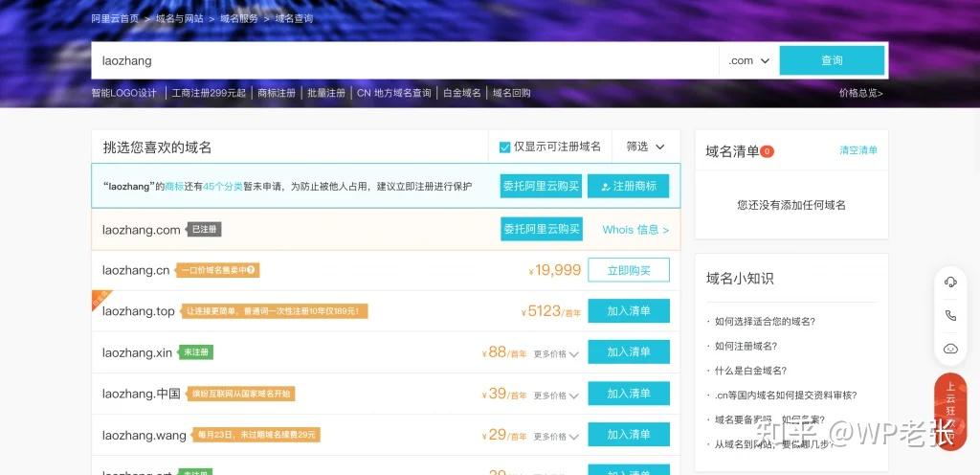This screenshot has width=980, height=475.
Task: Open 什么是白金域名? article
Action: (750, 370)
